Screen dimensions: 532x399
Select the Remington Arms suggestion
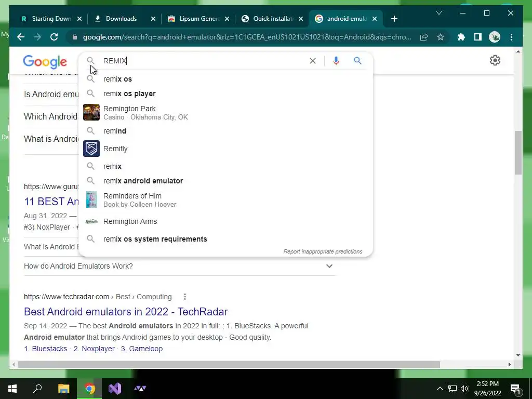tap(225, 221)
